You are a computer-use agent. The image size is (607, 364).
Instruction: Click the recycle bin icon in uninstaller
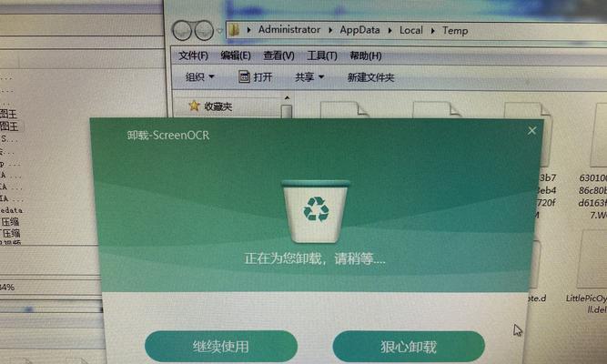[316, 211]
